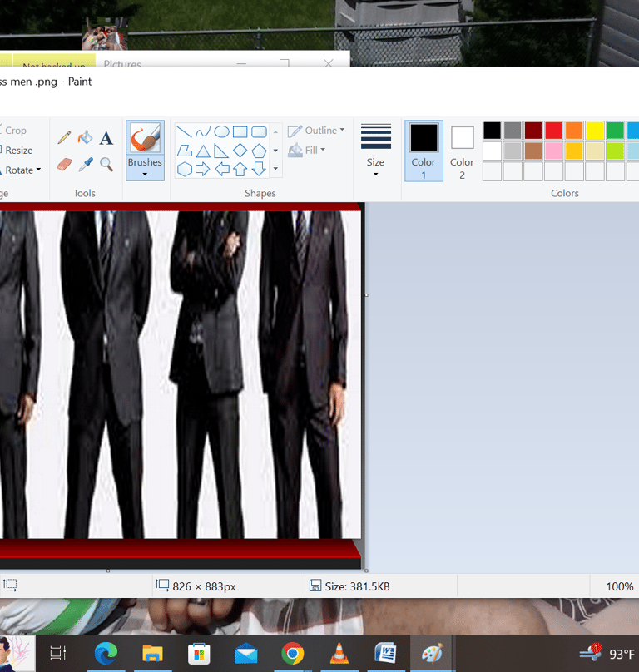The height and width of the screenshot is (672, 639).
Task: Choose the Curve shape
Action: point(203,132)
